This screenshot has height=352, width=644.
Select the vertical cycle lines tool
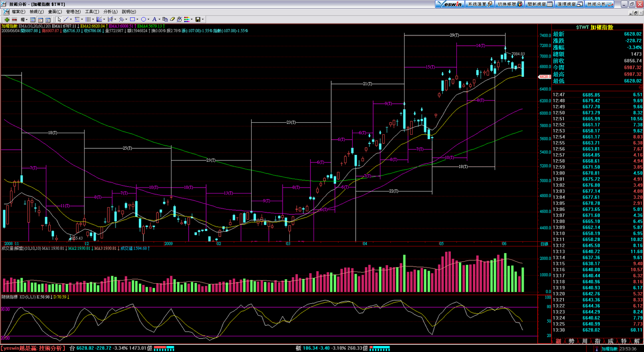click(x=88, y=19)
